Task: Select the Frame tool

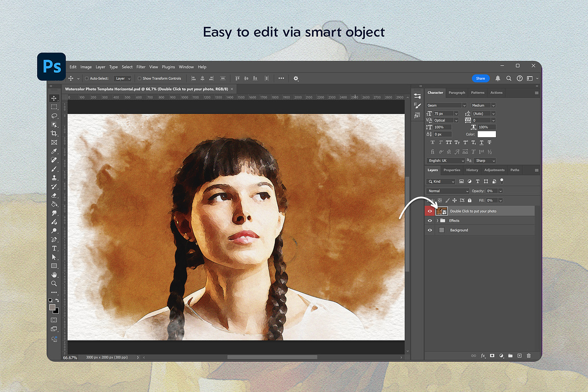Action: pyautogui.click(x=54, y=143)
